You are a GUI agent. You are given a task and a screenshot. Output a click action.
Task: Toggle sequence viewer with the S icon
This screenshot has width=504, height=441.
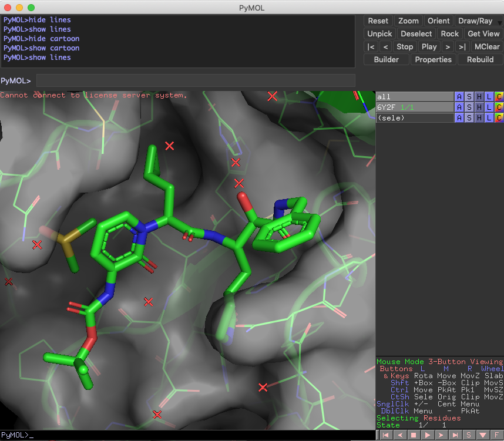tap(469, 435)
